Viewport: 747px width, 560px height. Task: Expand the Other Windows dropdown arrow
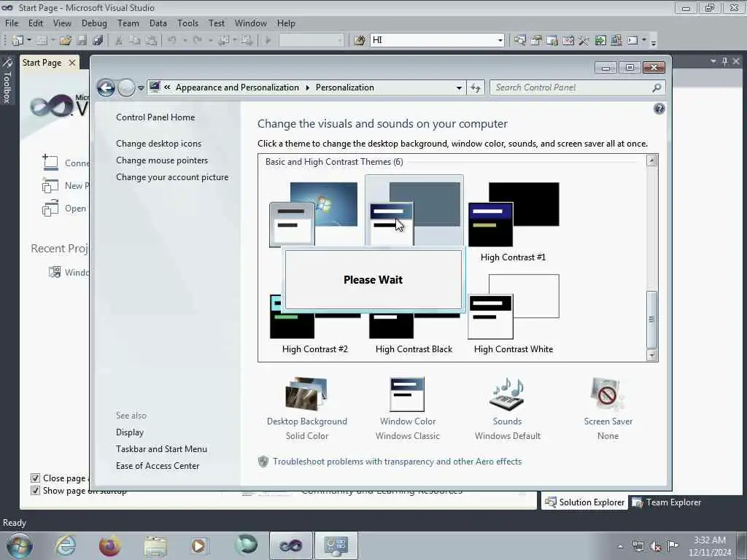point(644,41)
